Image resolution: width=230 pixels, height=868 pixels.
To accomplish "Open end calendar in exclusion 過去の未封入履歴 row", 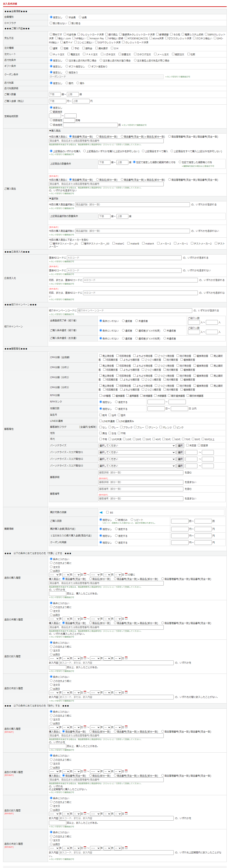I will coord(126,848).
